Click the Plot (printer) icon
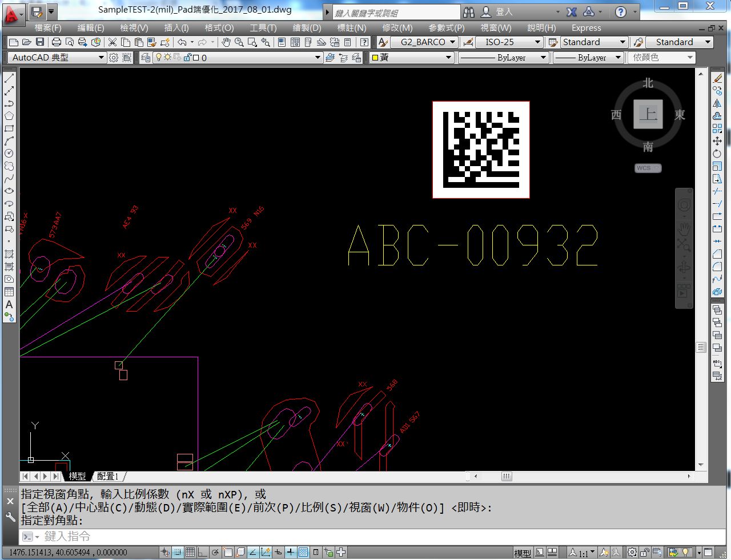Image resolution: width=731 pixels, height=560 pixels. tap(56, 42)
